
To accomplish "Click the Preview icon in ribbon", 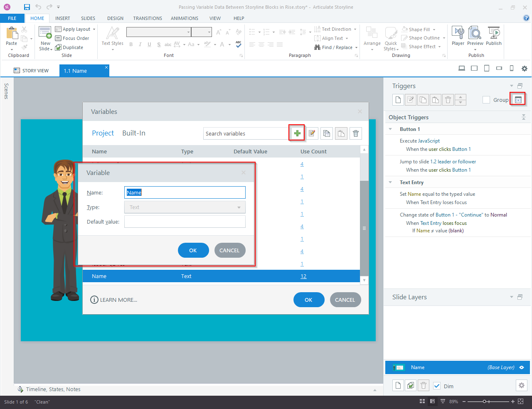I will click(475, 33).
